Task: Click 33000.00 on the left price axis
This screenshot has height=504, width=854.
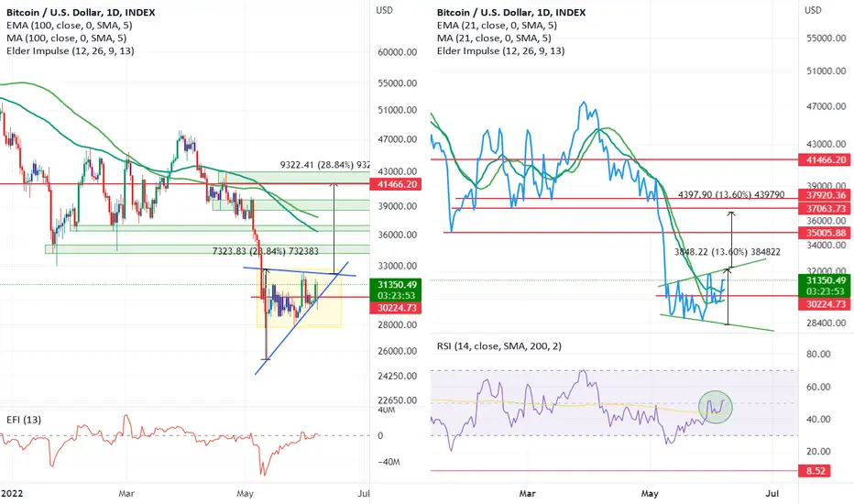Action: [397, 266]
